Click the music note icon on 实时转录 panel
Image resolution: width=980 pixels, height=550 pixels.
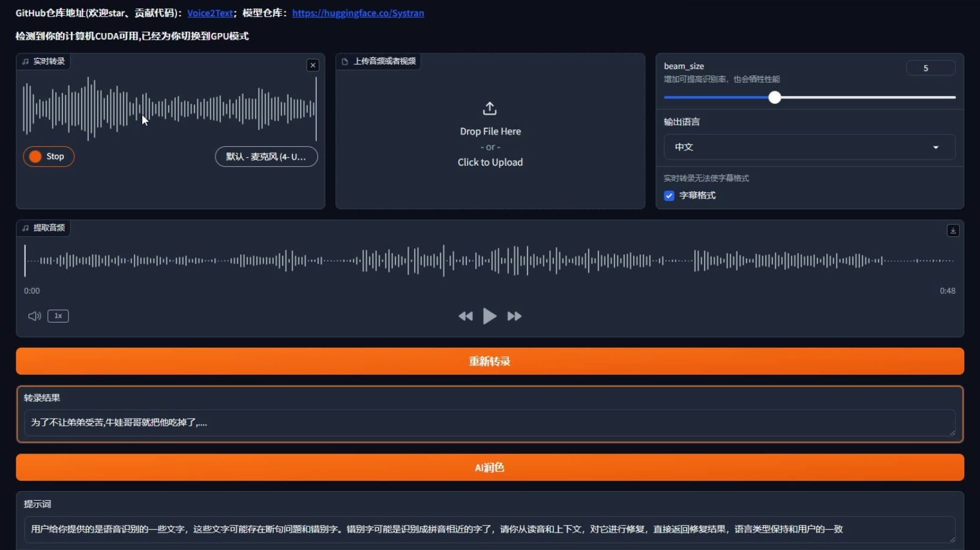point(25,61)
